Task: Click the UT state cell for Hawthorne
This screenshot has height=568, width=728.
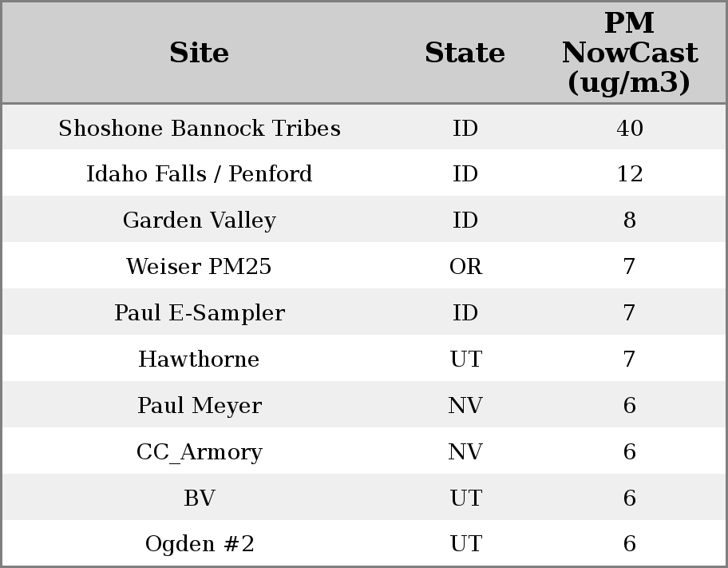Action: tap(465, 359)
